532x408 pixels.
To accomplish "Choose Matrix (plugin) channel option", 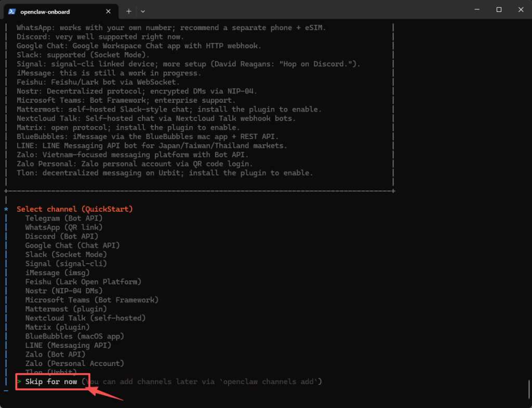I will (x=57, y=328).
